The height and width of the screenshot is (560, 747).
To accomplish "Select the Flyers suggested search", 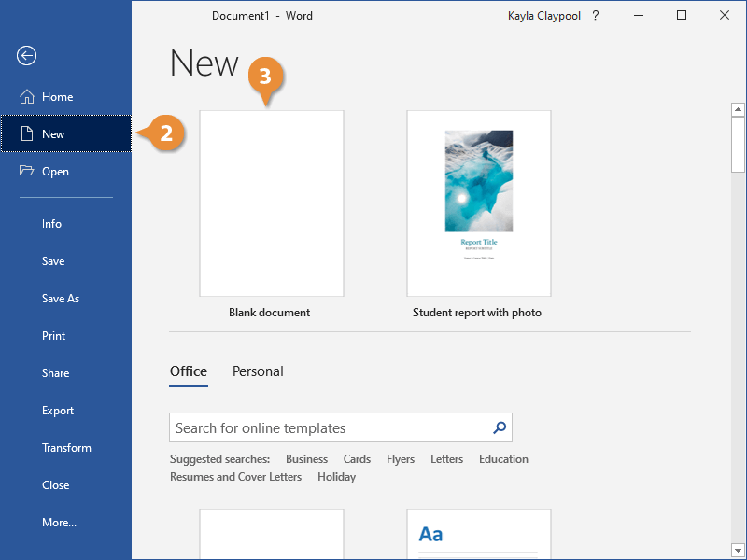I will click(x=401, y=459).
